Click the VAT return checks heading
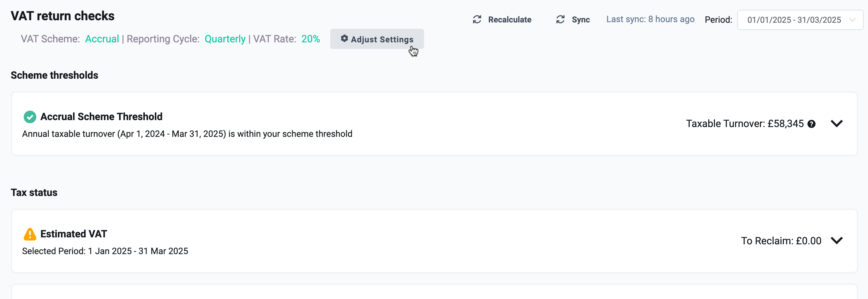Screen dimensions: 868x299 [x=62, y=16]
